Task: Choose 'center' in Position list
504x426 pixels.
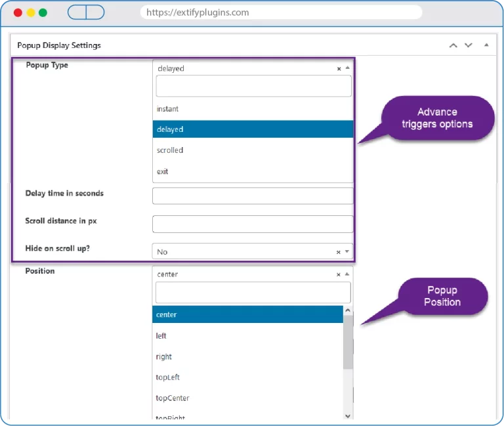Action: pos(247,314)
